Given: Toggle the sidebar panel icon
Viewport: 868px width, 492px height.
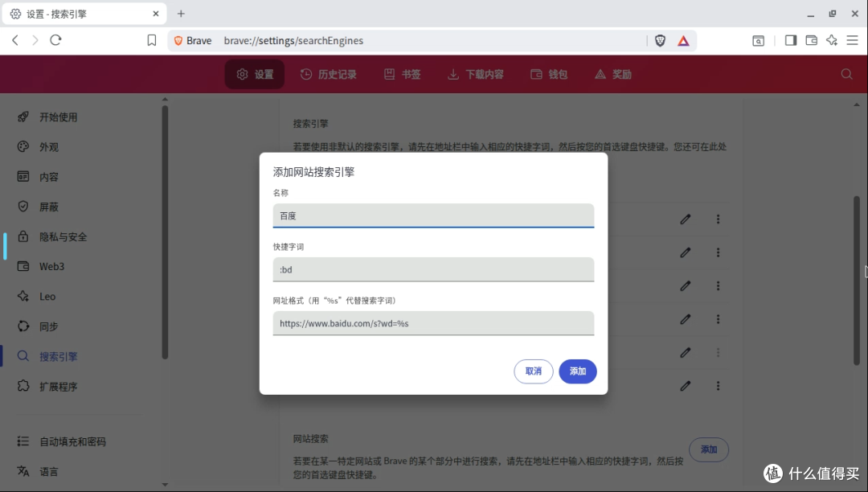Looking at the screenshot, I should click(791, 40).
